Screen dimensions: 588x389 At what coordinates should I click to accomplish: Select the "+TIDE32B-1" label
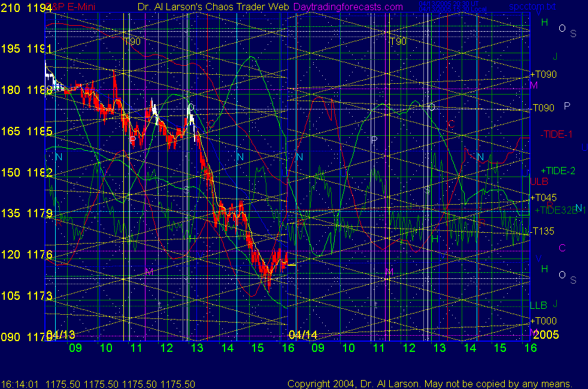(560, 210)
